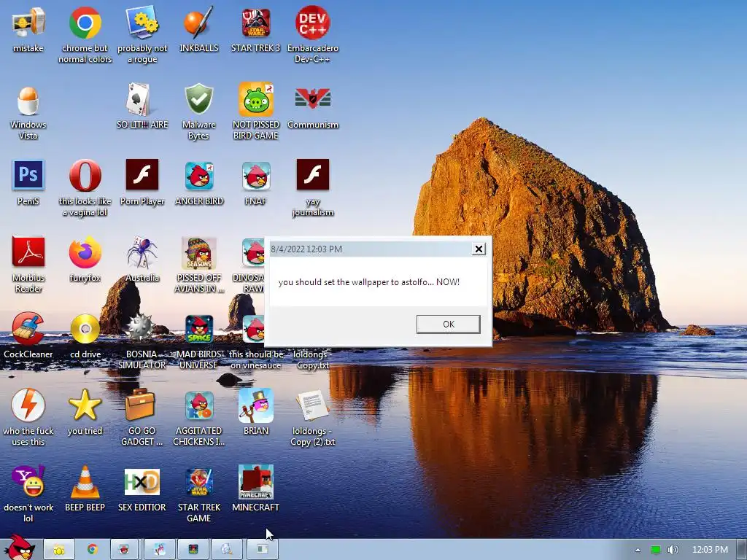The height and width of the screenshot is (560, 747).
Task: Open Chrome from the taskbar
Action: coord(93,550)
